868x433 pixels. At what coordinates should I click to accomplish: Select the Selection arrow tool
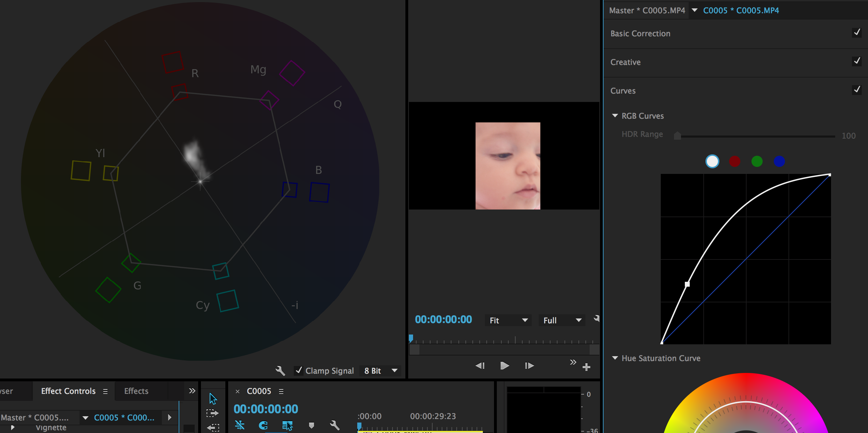point(213,398)
